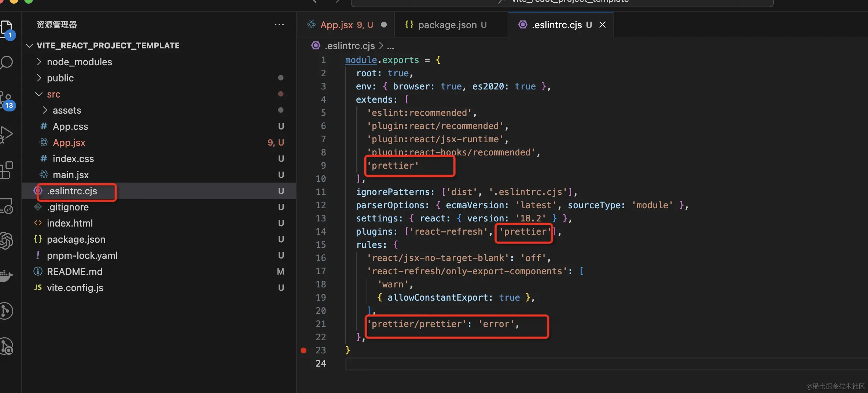Viewport: 868px width, 393px height.
Task: Open the Remote Explorer view
Action: coord(6,206)
